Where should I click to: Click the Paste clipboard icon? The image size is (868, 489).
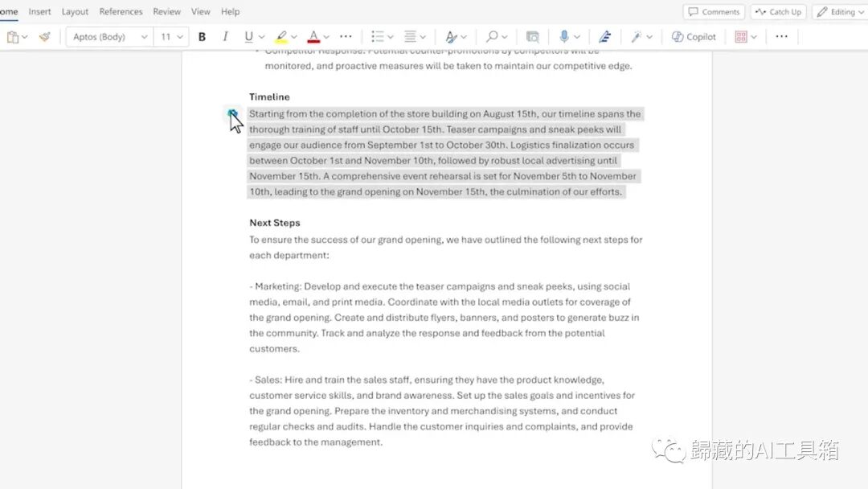(12, 37)
